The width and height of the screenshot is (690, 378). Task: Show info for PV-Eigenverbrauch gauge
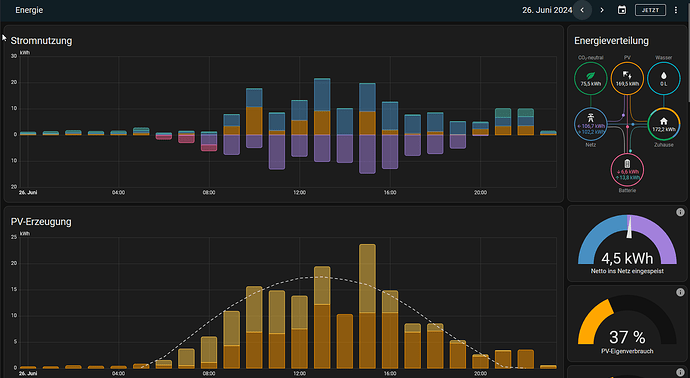click(x=680, y=292)
